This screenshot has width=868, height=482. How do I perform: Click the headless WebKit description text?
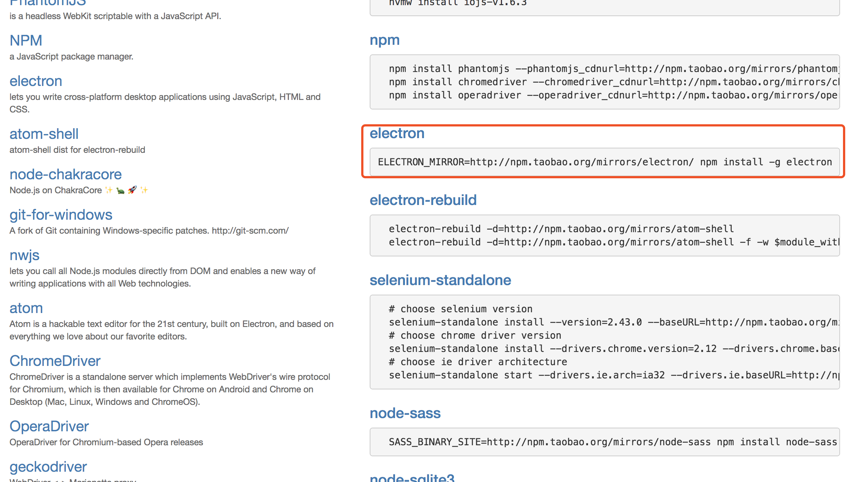click(115, 16)
